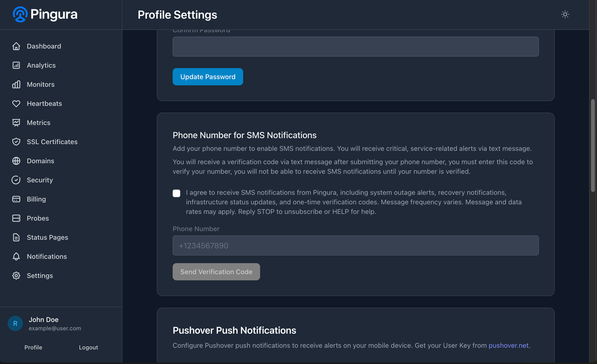Check the SMS notifications agreement box
The image size is (597, 364).
[x=176, y=193]
